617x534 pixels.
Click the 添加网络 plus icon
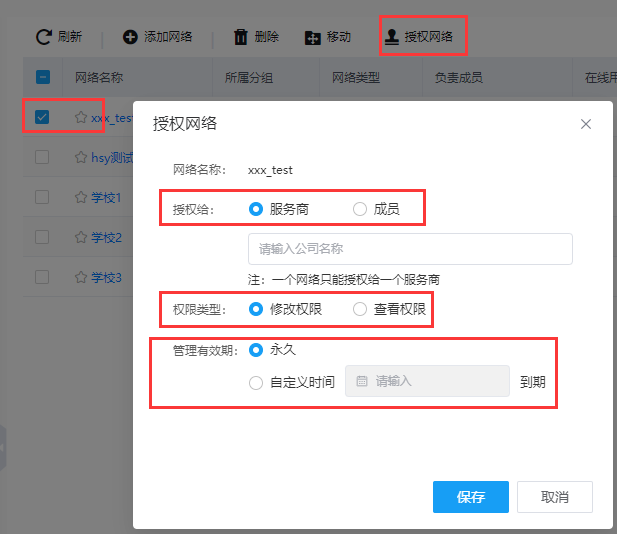point(130,37)
